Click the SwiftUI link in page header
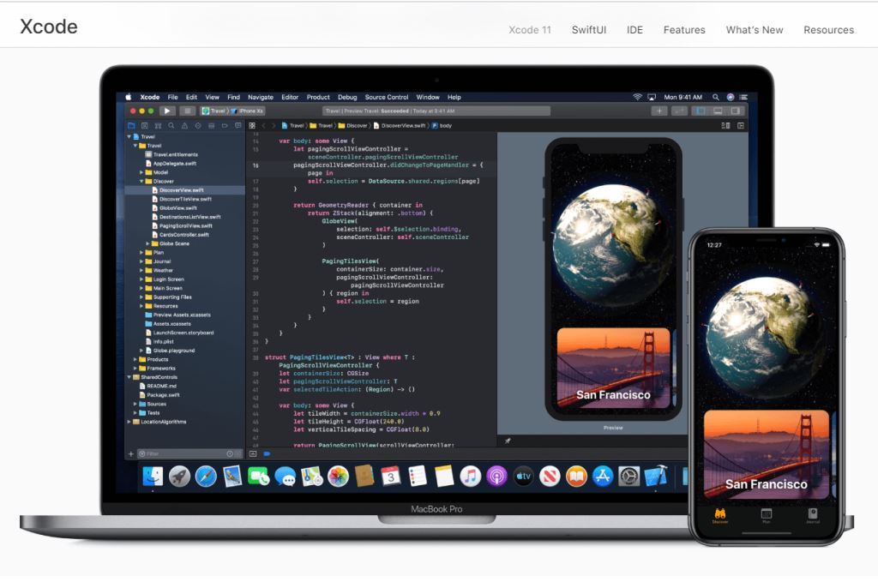Image resolution: width=878 pixels, height=588 pixels. [588, 30]
